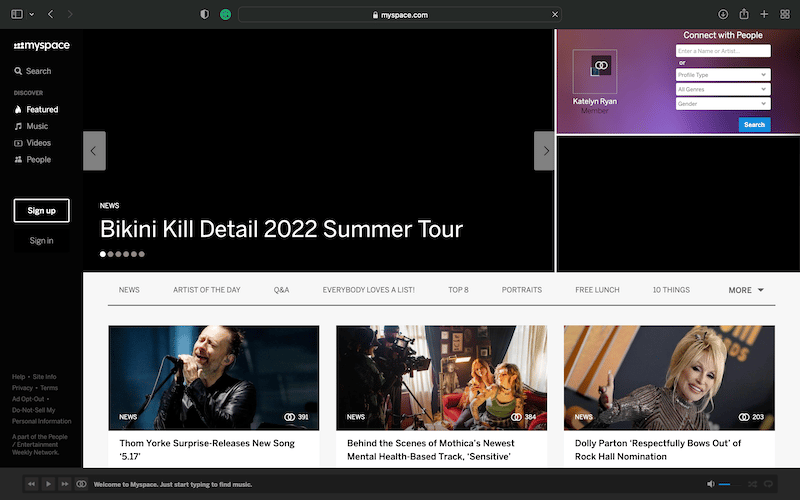
Task: Open the All Genres dropdown
Action: [723, 89]
